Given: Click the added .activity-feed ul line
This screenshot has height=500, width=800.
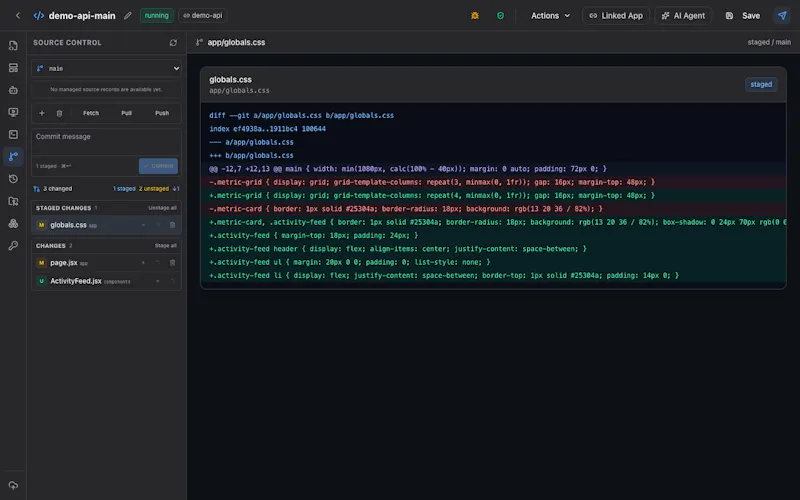Looking at the screenshot, I should coord(493,262).
